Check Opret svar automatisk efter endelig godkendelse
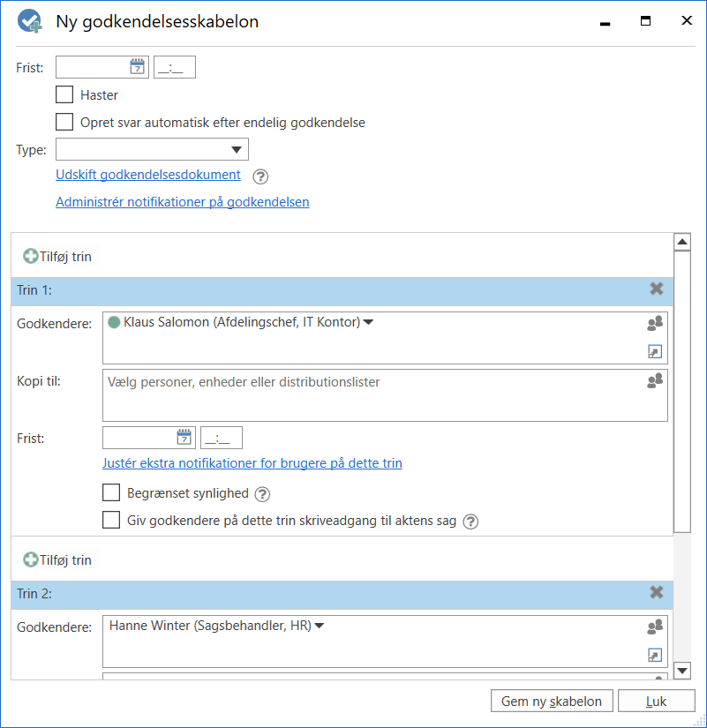707x728 pixels. click(64, 123)
